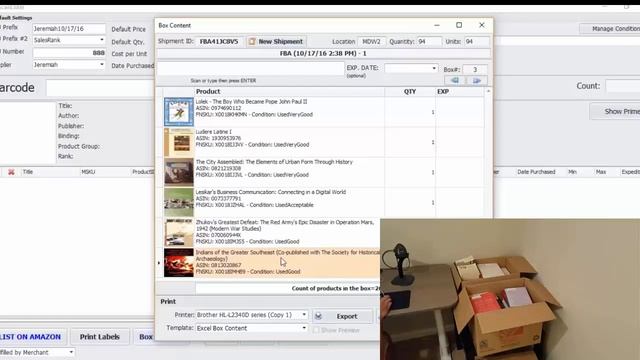Click the red X delete icon in grid header
Image resolution: width=640 pixels, height=360 pixels.
click(x=11, y=172)
